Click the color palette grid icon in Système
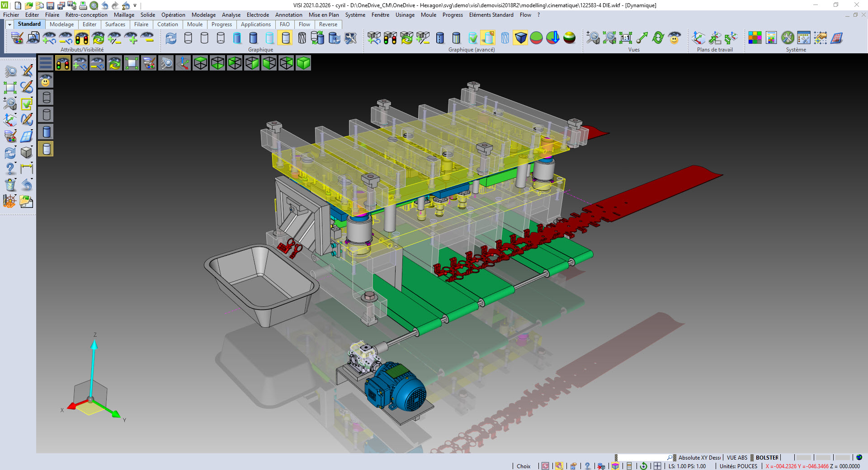Screen dimensions: 868x470 pyautogui.click(x=755, y=38)
